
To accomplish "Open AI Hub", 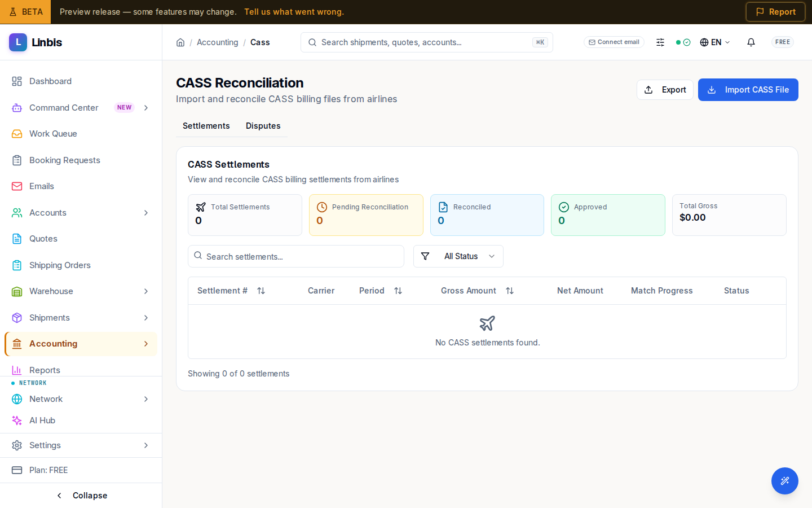I will point(81,421).
